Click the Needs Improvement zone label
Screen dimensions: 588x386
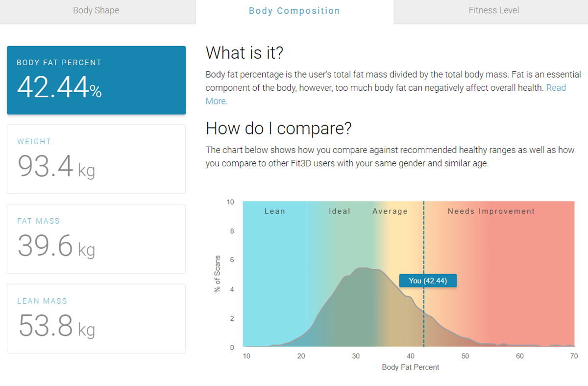click(x=491, y=211)
